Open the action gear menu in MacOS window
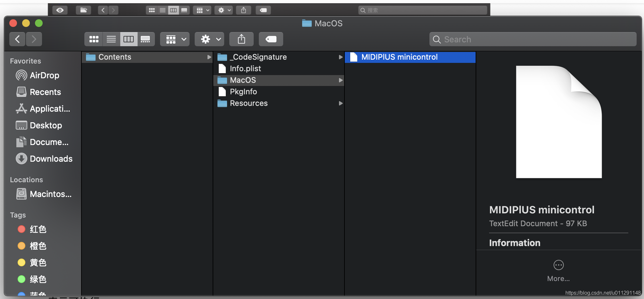Image resolution: width=644 pixels, height=299 pixels. click(209, 39)
